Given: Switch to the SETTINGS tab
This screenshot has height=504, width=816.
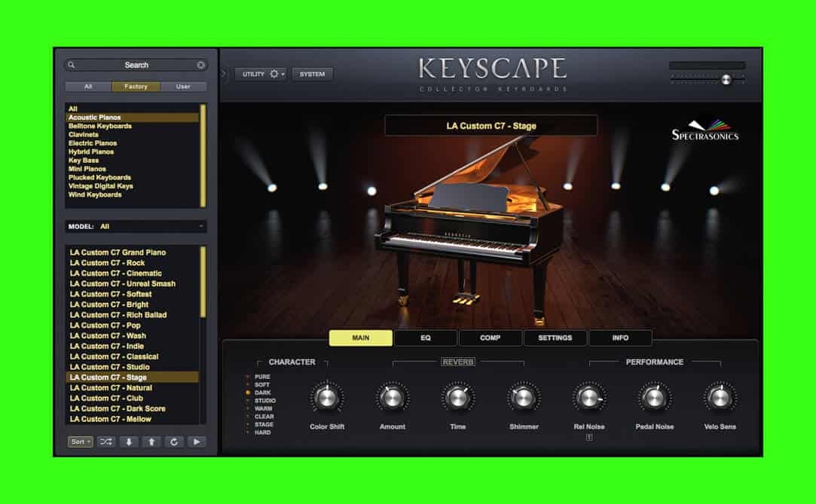Looking at the screenshot, I should 555,338.
